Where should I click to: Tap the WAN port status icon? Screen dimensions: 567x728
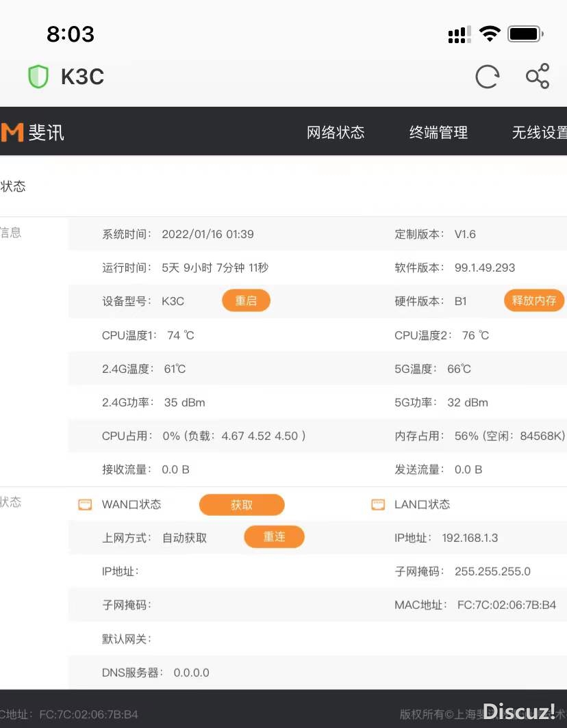click(85, 505)
